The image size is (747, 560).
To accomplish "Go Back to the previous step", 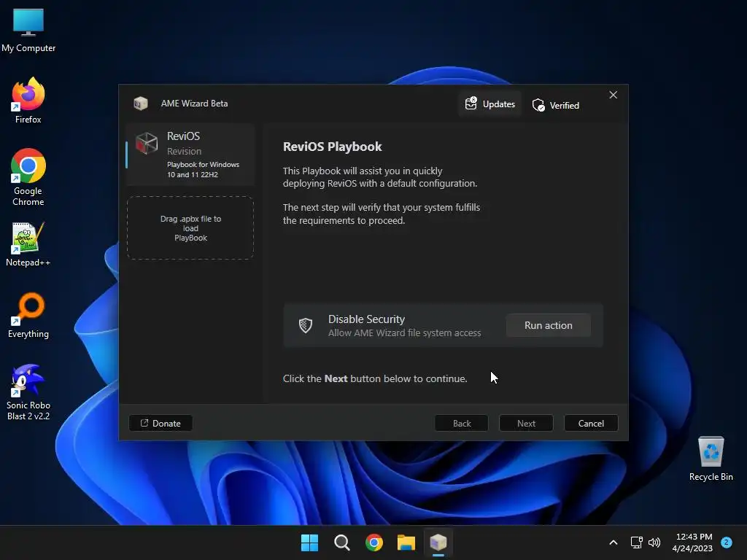I will [x=462, y=424].
